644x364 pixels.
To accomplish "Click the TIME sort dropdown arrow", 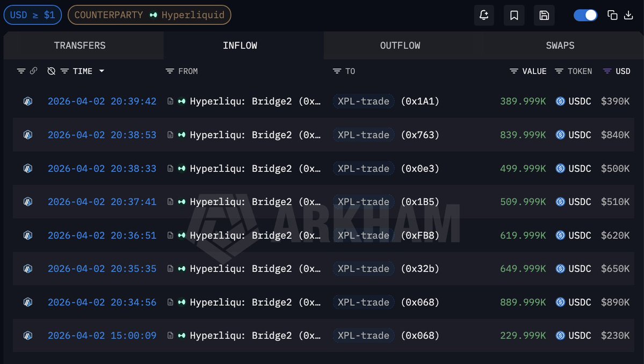I will (x=102, y=71).
